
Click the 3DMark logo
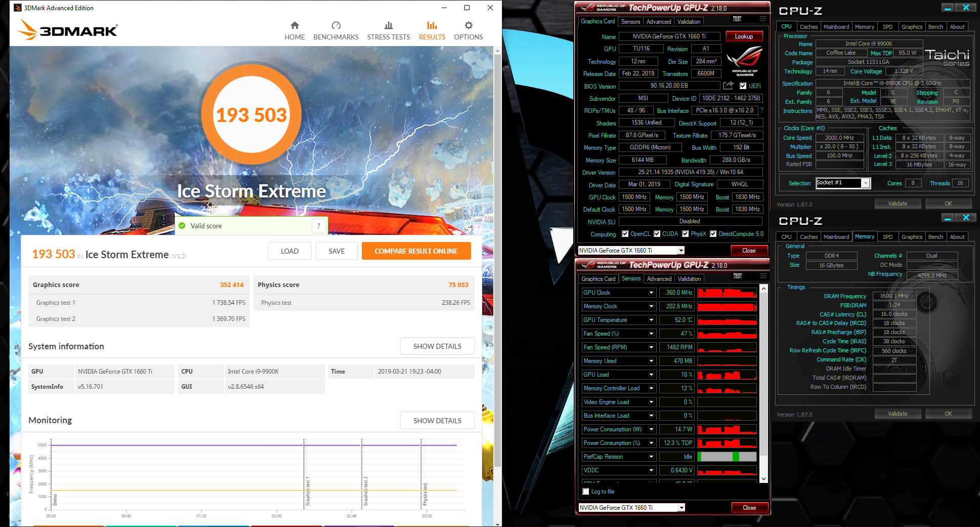tap(68, 30)
